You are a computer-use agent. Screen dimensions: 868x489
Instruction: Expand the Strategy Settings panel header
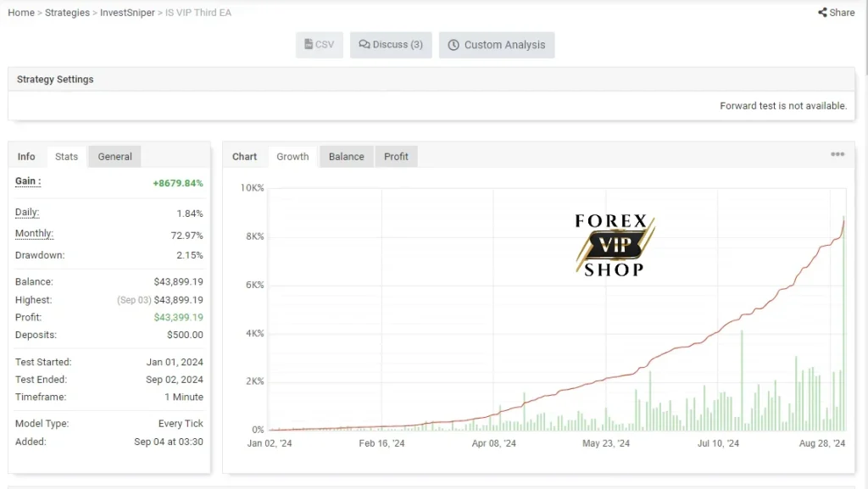[431, 79]
